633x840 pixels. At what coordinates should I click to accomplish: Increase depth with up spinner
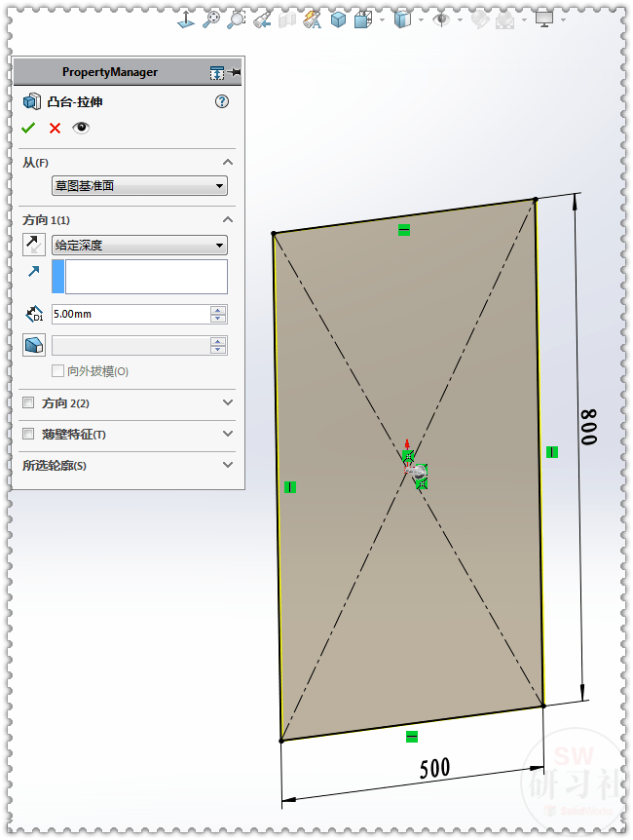(218, 310)
